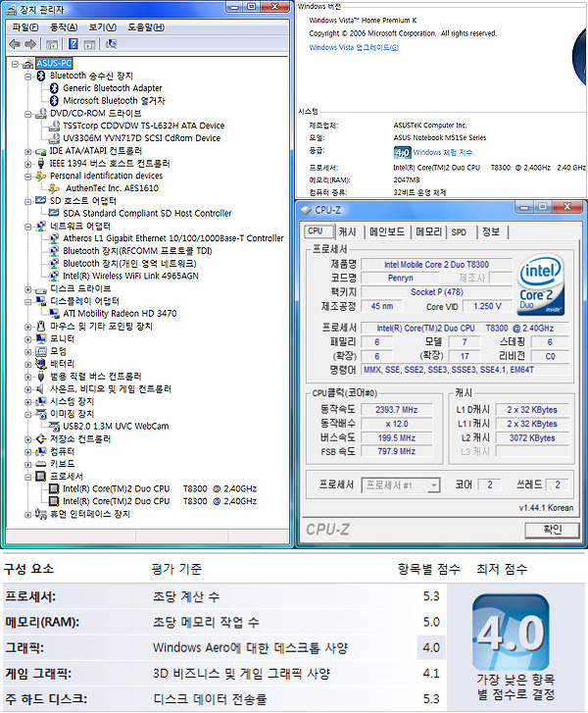Select AuthenTec Inc. AES1610 device

click(113, 188)
